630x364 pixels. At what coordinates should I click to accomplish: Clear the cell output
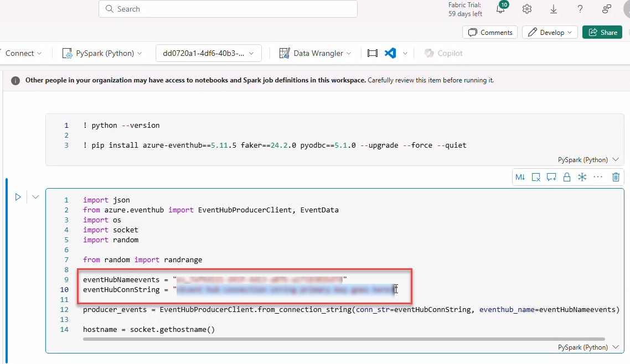(536, 177)
